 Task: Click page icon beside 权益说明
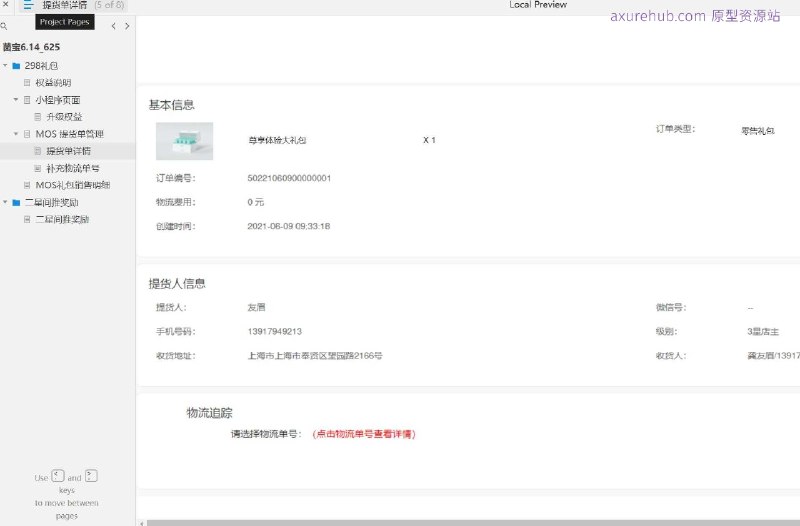coord(27,83)
